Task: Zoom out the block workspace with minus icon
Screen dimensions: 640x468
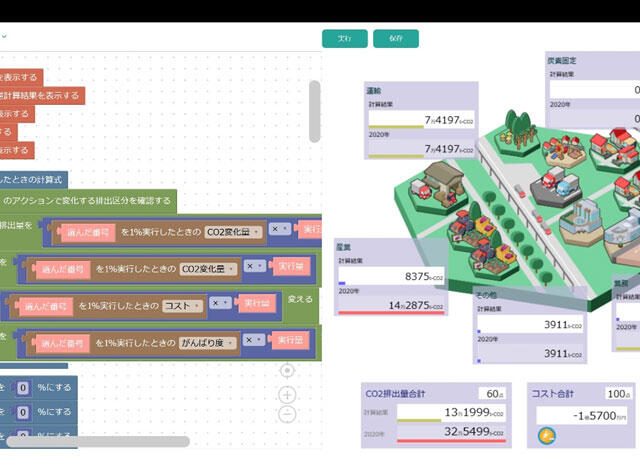Action: point(287,414)
